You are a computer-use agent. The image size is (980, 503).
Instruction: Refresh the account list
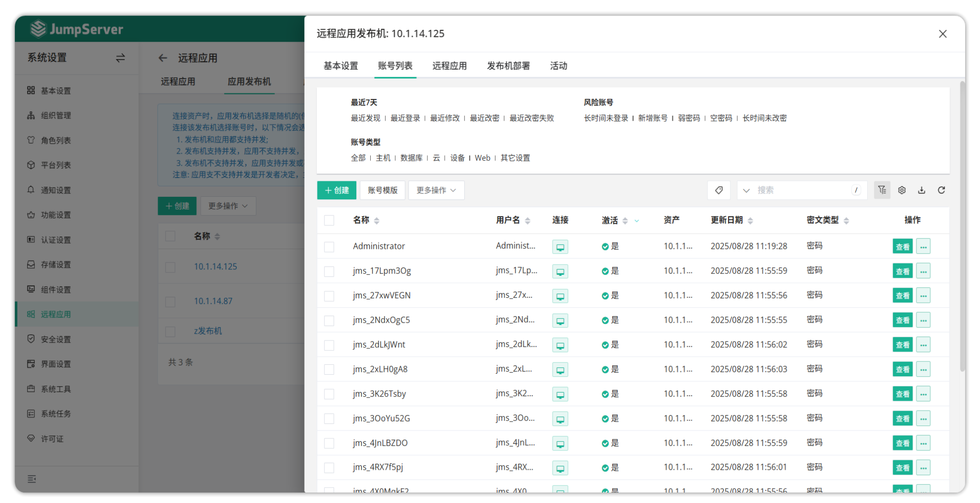pyautogui.click(x=941, y=190)
